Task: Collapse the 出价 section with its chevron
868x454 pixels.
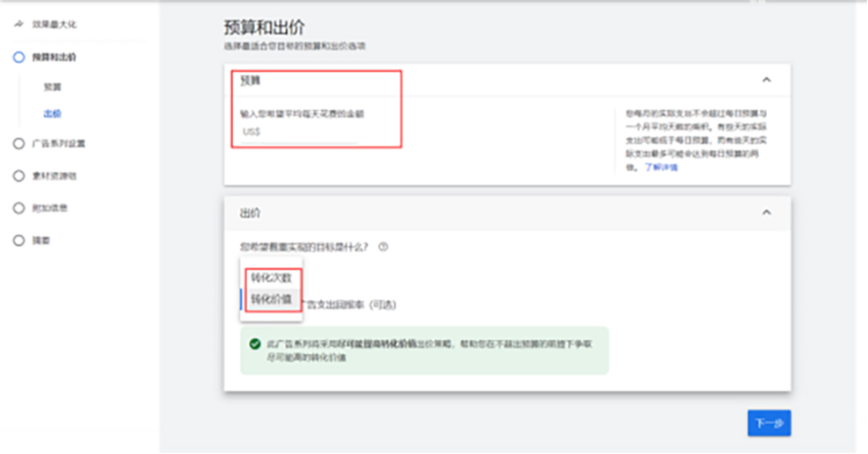Action: click(x=766, y=212)
